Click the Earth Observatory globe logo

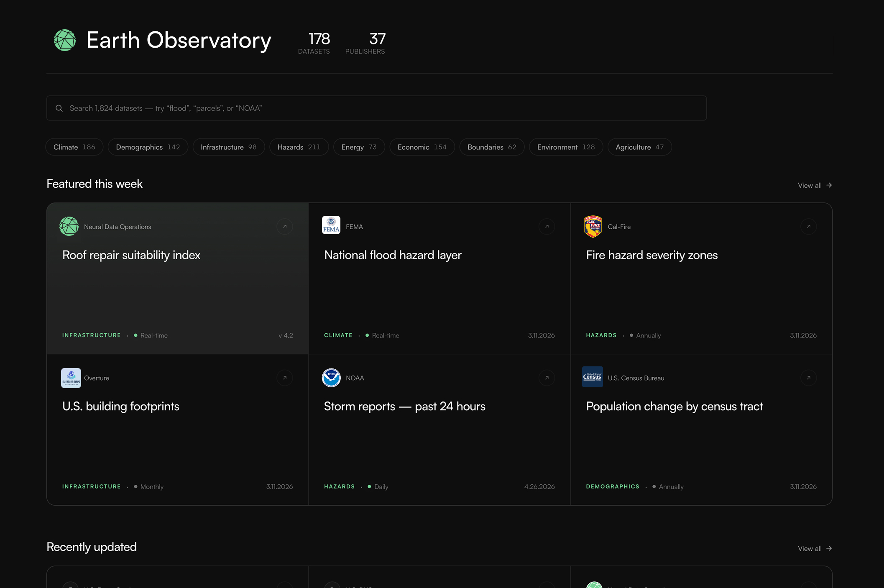(65, 40)
